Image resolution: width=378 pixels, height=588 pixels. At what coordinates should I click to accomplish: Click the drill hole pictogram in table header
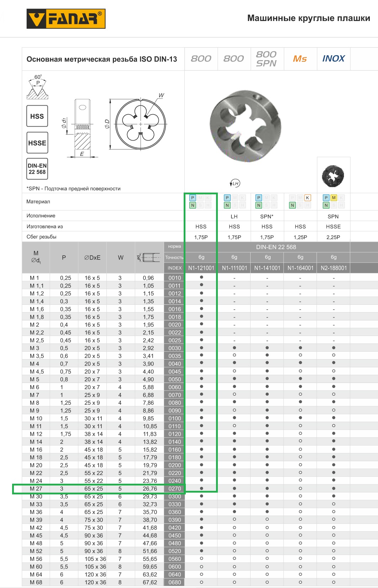(149, 257)
